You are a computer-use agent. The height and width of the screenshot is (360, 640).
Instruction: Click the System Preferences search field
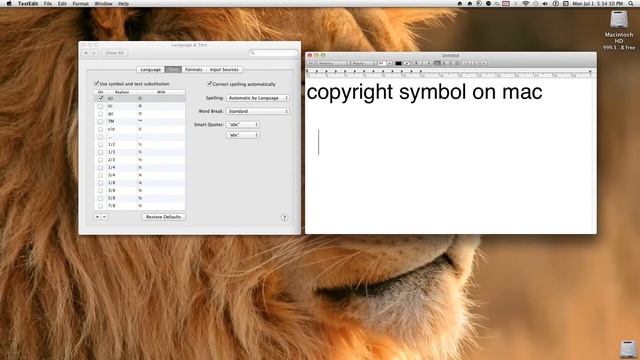tap(273, 53)
